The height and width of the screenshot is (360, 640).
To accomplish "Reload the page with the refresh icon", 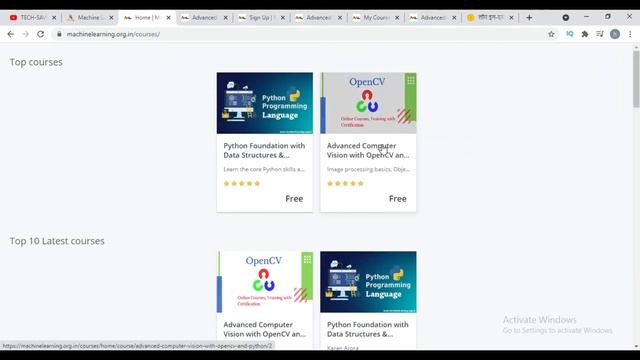I will click(x=40, y=34).
